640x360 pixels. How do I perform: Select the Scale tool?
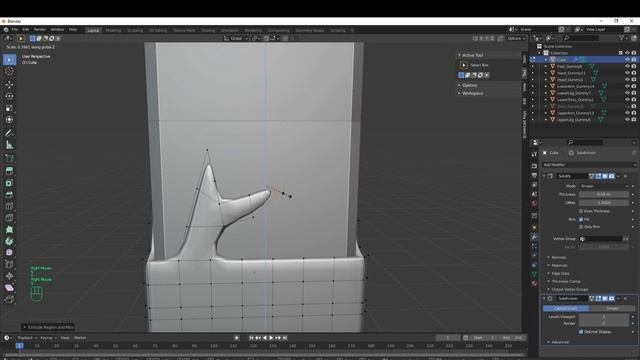point(9,108)
